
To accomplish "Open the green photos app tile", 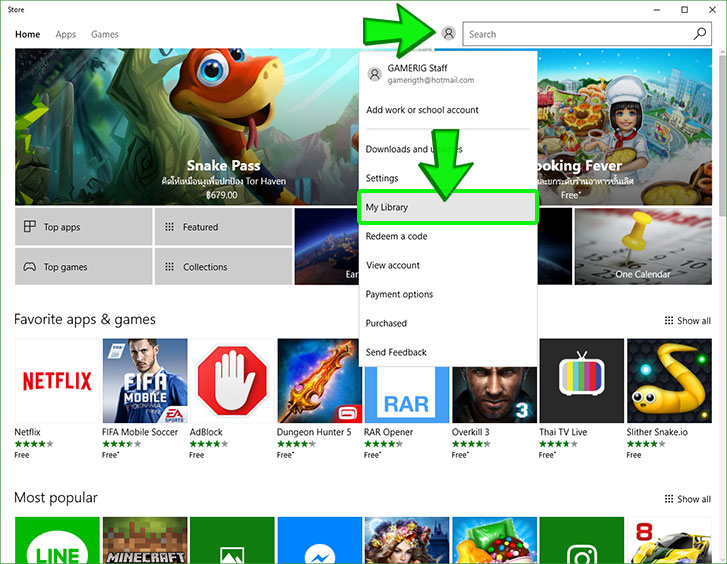I will click(232, 540).
